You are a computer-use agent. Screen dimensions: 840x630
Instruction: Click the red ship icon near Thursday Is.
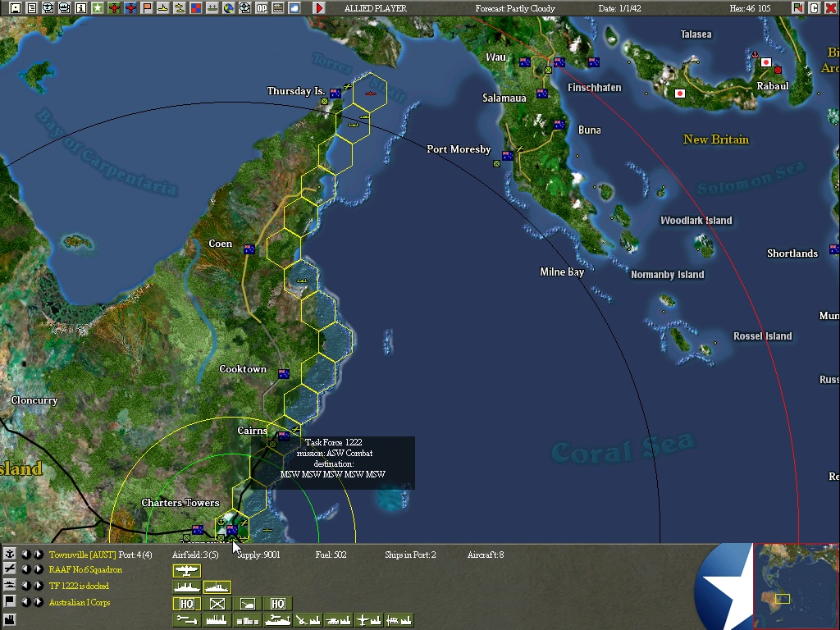coord(370,94)
